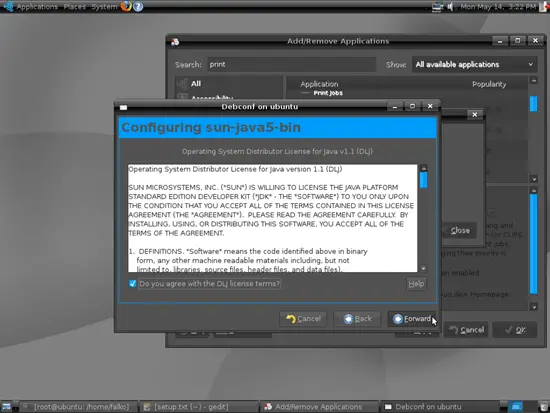Click the Help button in Debconf
The height and width of the screenshot is (413, 550).
pos(416,284)
